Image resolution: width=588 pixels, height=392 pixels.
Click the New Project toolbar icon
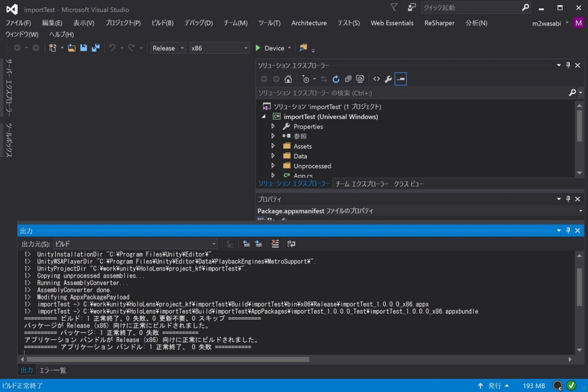pyautogui.click(x=52, y=48)
